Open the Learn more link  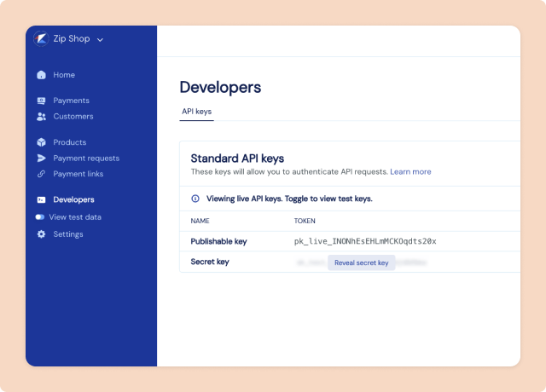coord(410,171)
